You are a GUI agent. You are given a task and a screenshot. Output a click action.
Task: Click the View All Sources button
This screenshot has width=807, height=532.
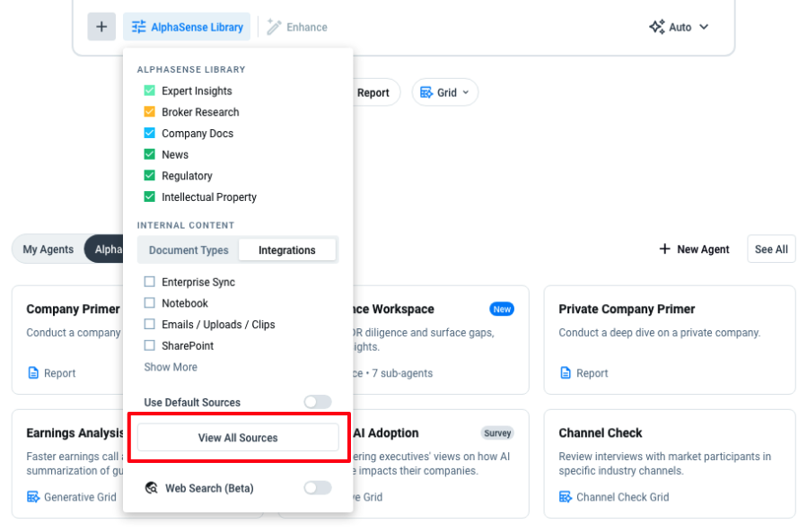coord(238,438)
